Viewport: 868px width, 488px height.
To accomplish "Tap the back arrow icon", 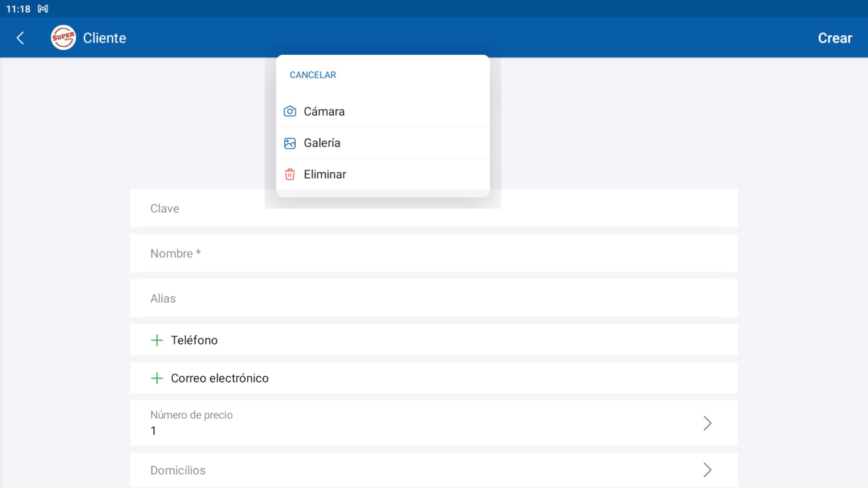I will tap(20, 38).
